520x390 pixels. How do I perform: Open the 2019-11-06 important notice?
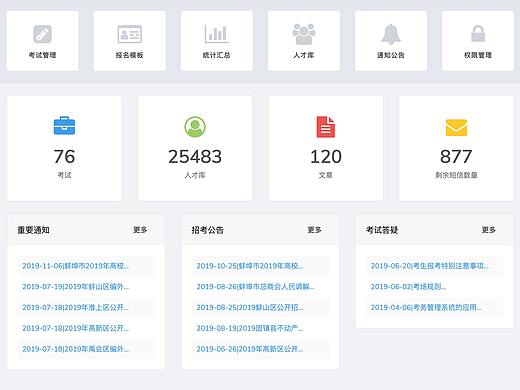[x=76, y=266]
